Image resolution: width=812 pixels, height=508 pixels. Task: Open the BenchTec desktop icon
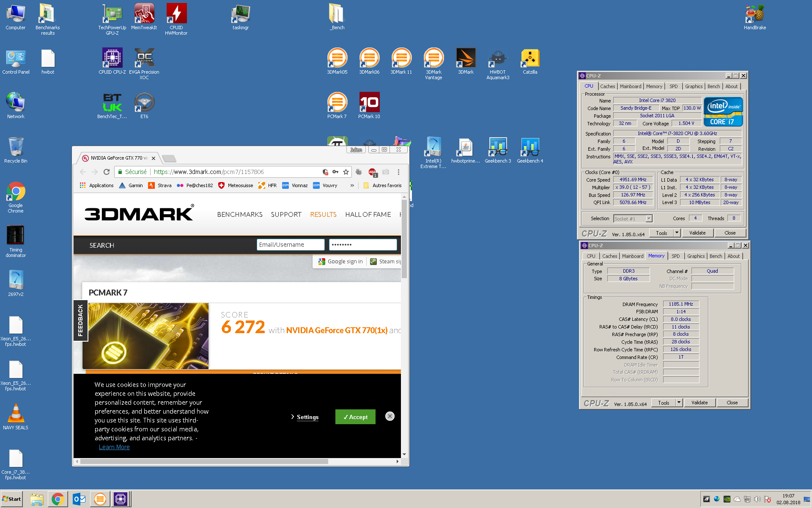112,105
